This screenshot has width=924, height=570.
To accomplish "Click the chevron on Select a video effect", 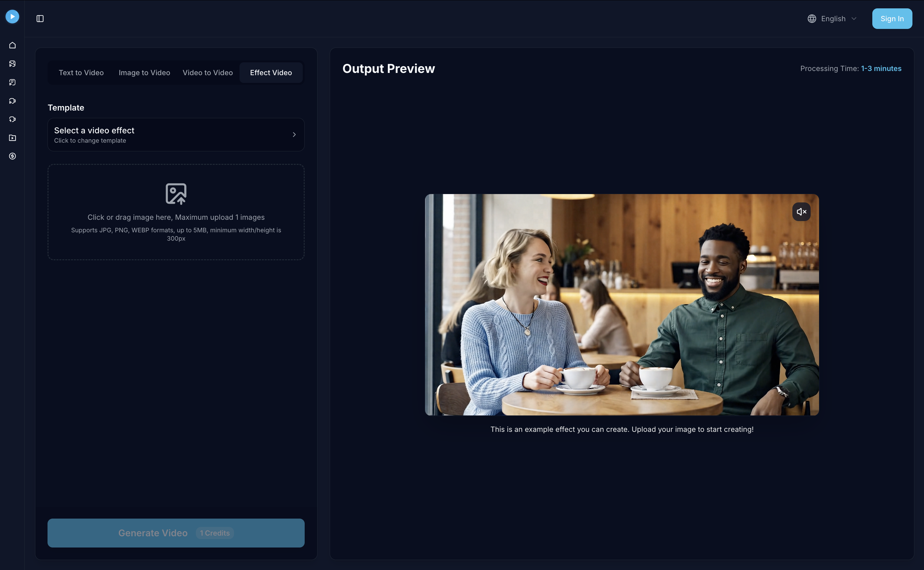I will pos(294,134).
